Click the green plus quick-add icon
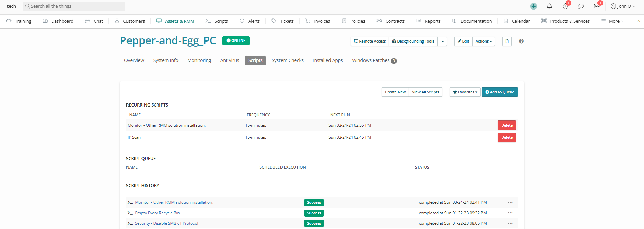644x229 pixels. coord(533,6)
